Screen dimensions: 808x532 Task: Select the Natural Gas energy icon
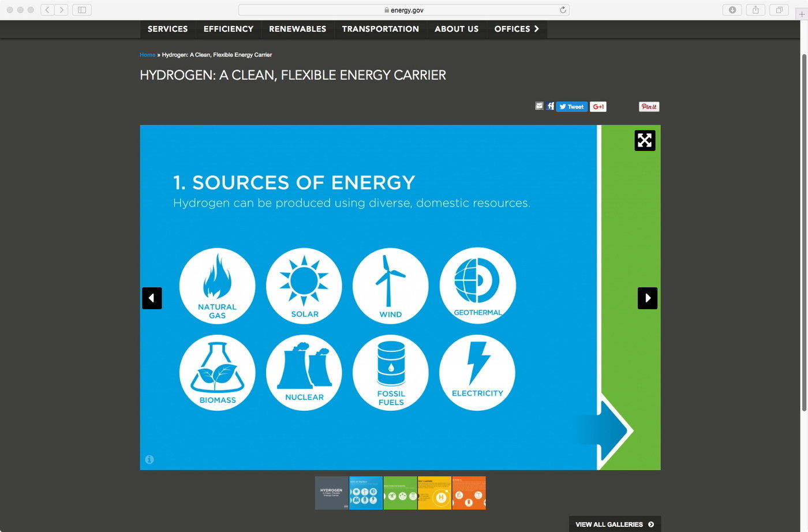coord(217,286)
